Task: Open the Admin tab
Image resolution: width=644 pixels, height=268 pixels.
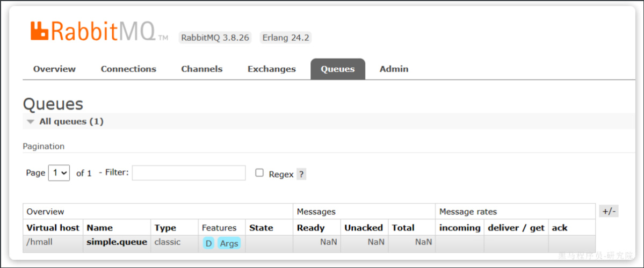Action: click(x=394, y=69)
